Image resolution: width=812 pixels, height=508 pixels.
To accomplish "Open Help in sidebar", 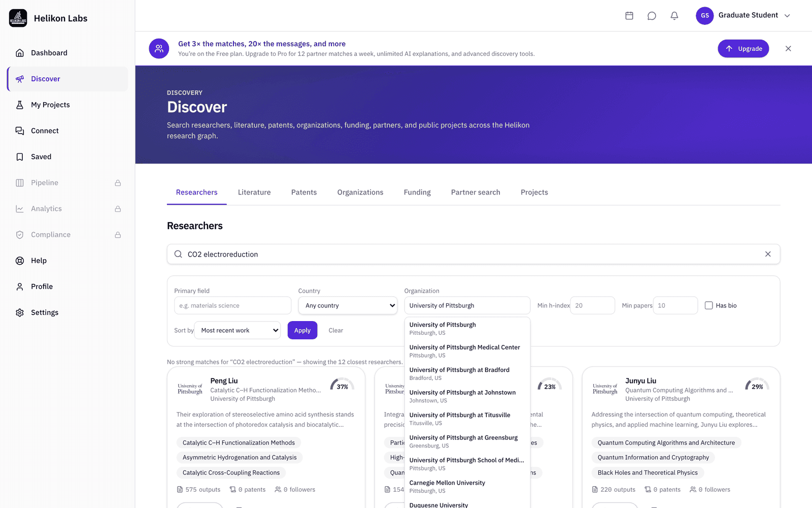I will click(x=67, y=261).
